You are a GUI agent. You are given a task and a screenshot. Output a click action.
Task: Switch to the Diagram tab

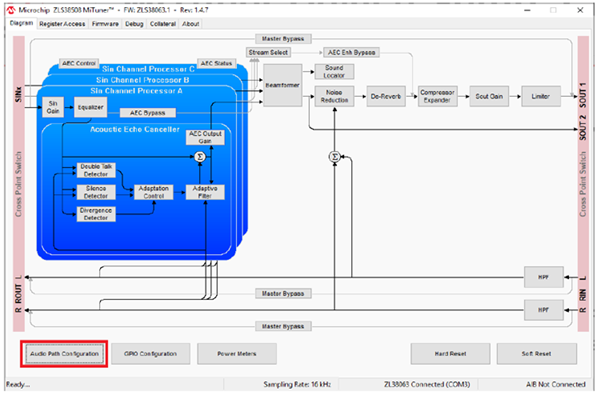point(21,23)
